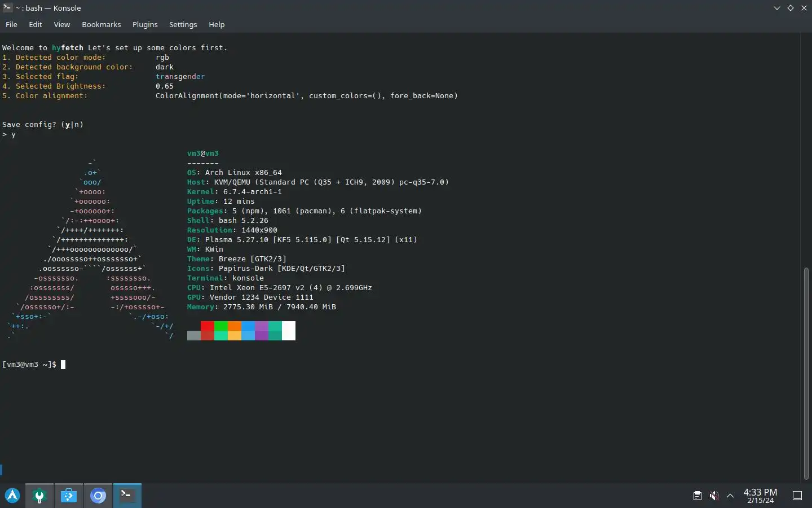The image size is (812, 508).
Task: Click the 'WM: KWin' line
Action: pyautogui.click(x=205, y=249)
